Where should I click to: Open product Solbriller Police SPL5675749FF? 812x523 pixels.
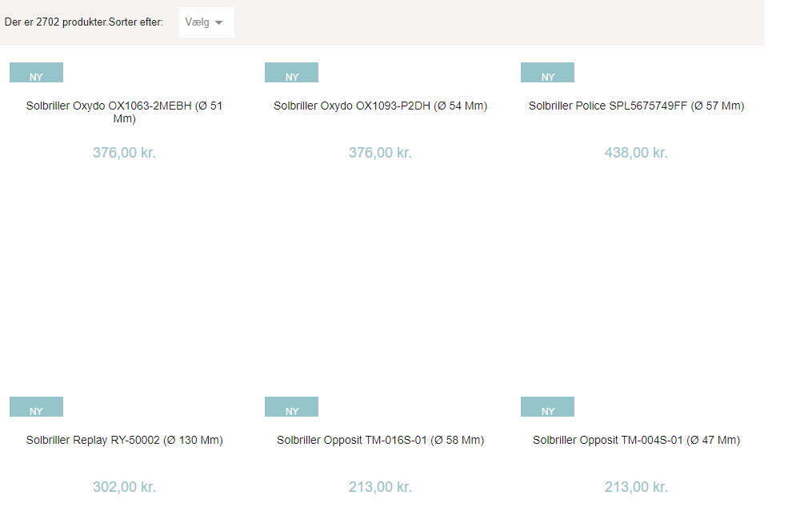click(636, 106)
